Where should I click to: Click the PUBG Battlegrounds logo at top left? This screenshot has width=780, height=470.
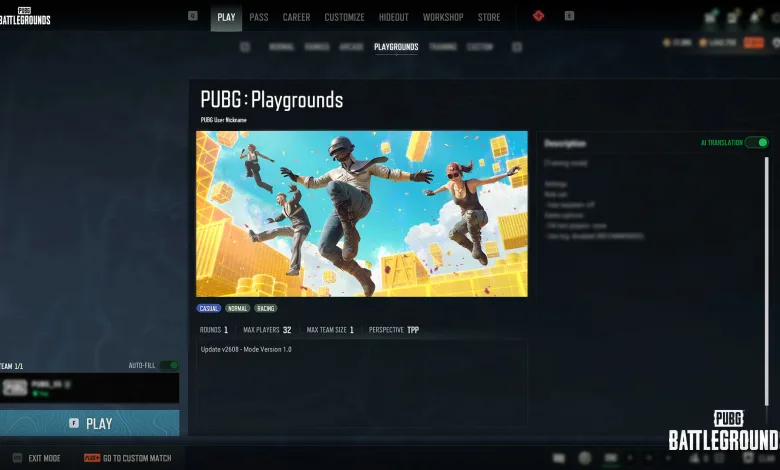[25, 16]
